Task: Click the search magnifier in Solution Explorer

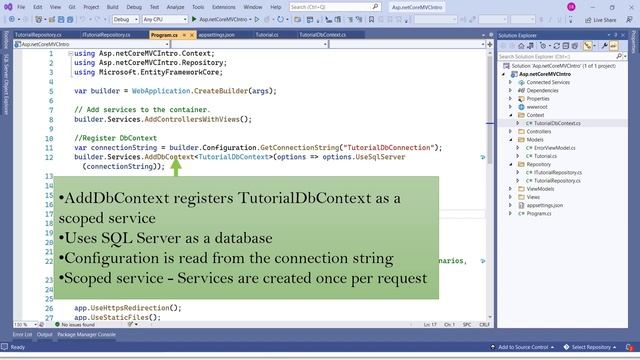Action: tap(619, 56)
